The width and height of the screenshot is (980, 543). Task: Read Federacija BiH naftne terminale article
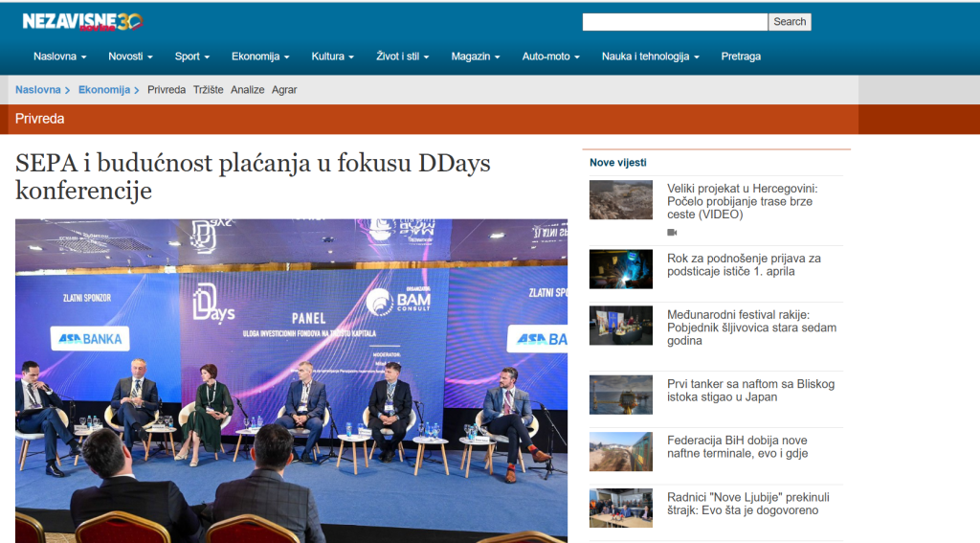pos(736,447)
